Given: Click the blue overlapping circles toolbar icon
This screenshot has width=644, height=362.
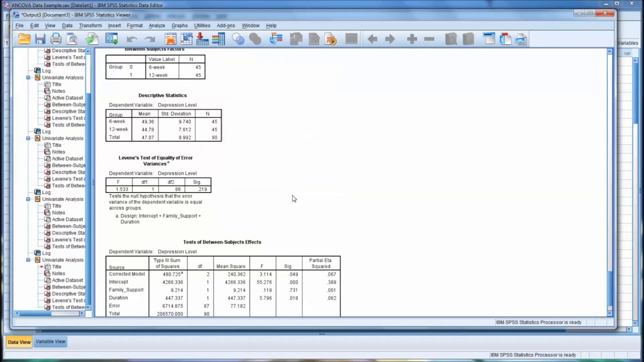Looking at the screenshot, I should [x=238, y=39].
